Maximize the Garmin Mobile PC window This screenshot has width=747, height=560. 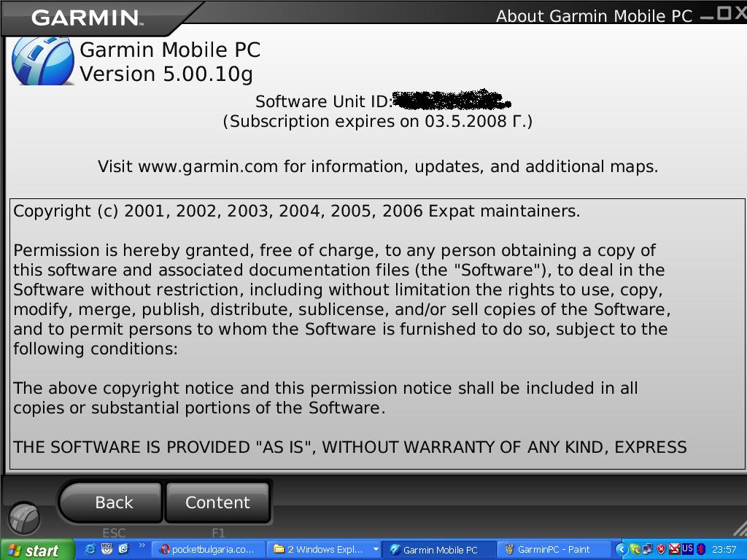[724, 13]
